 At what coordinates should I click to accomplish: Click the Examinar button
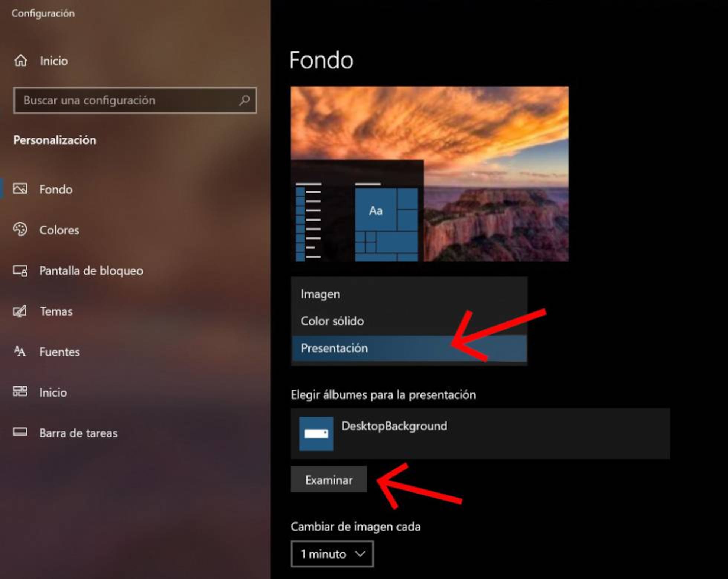coord(328,479)
